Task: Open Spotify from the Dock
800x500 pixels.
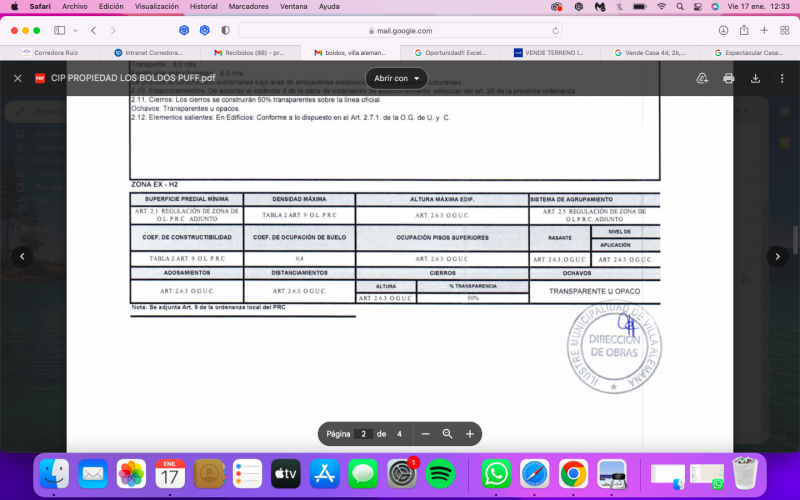Action: (440, 474)
